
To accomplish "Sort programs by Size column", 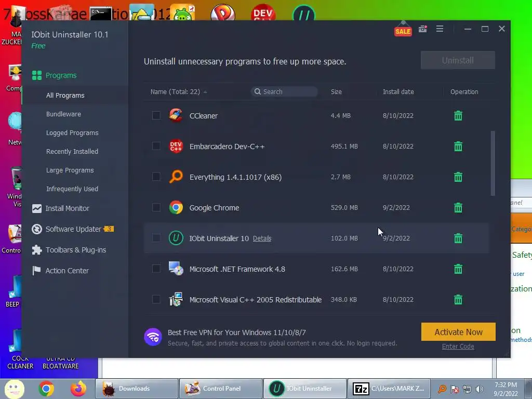I will [336, 91].
